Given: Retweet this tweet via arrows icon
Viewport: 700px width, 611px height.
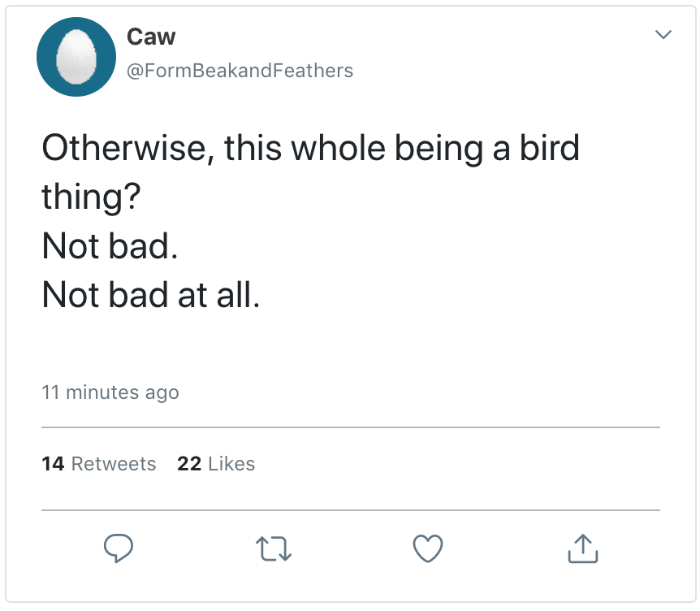Looking at the screenshot, I should click(273, 549).
